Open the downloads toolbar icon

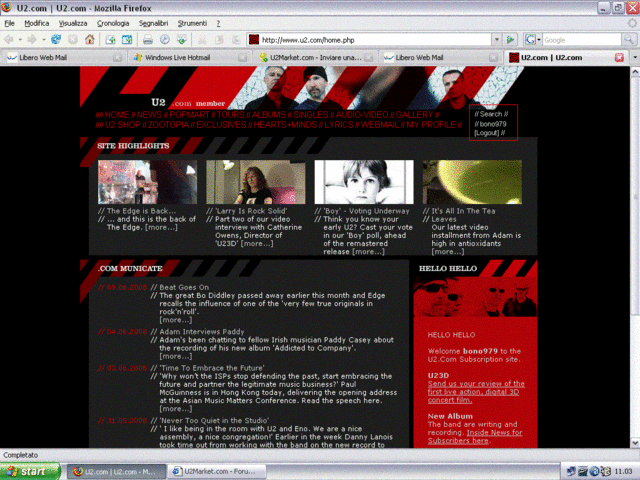coord(182,40)
